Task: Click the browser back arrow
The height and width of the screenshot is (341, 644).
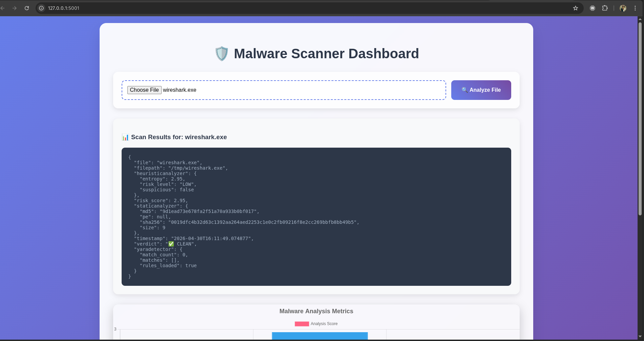Action: pos(3,8)
